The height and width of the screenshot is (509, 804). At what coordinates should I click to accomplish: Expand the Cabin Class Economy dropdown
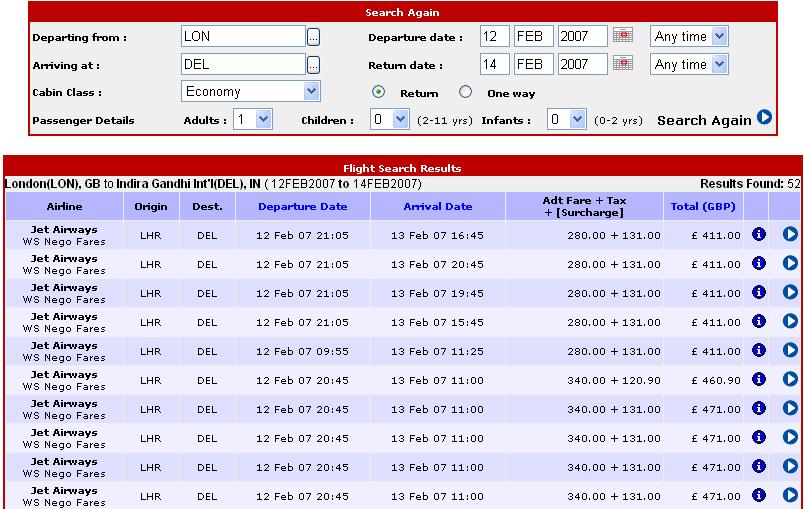(x=311, y=91)
